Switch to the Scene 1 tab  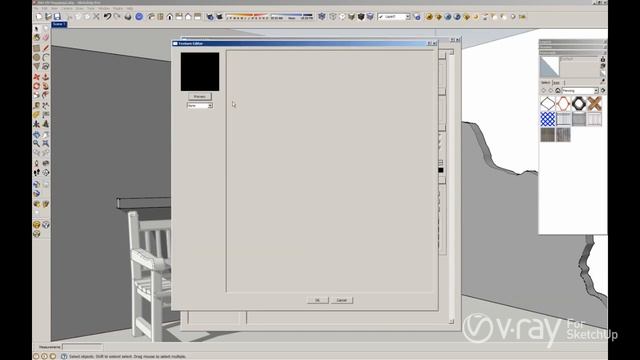59,24
